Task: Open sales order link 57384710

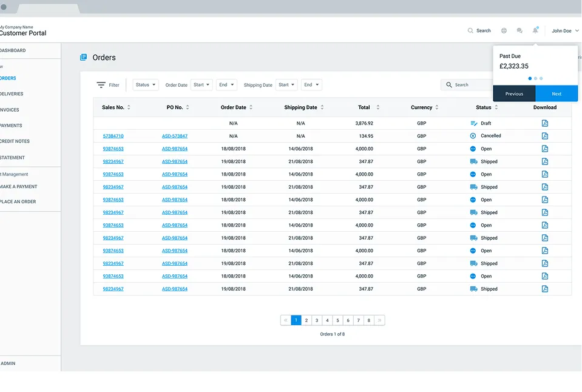Action: point(113,136)
